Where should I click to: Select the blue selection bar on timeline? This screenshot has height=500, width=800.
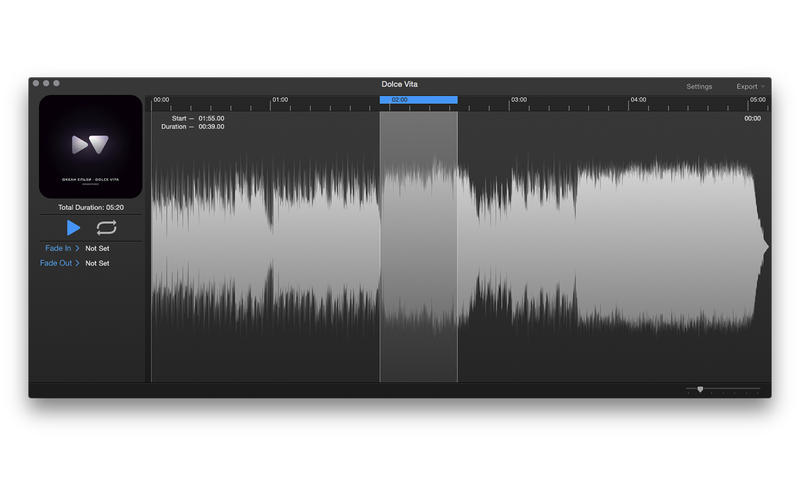(418, 100)
